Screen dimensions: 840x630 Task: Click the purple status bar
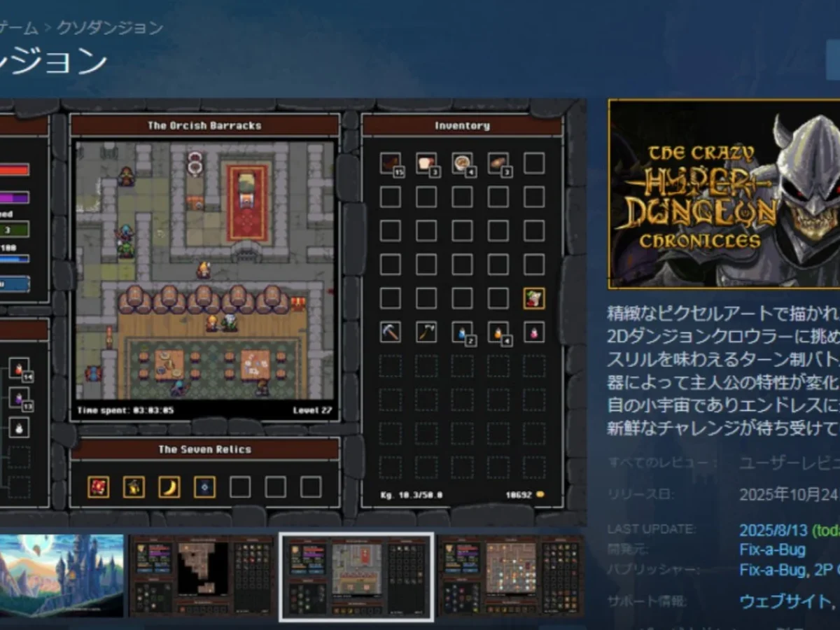(x=14, y=198)
